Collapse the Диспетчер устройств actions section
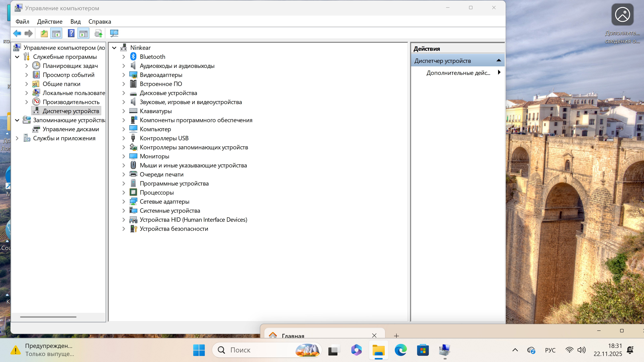This screenshot has width=644, height=362. coord(498,61)
